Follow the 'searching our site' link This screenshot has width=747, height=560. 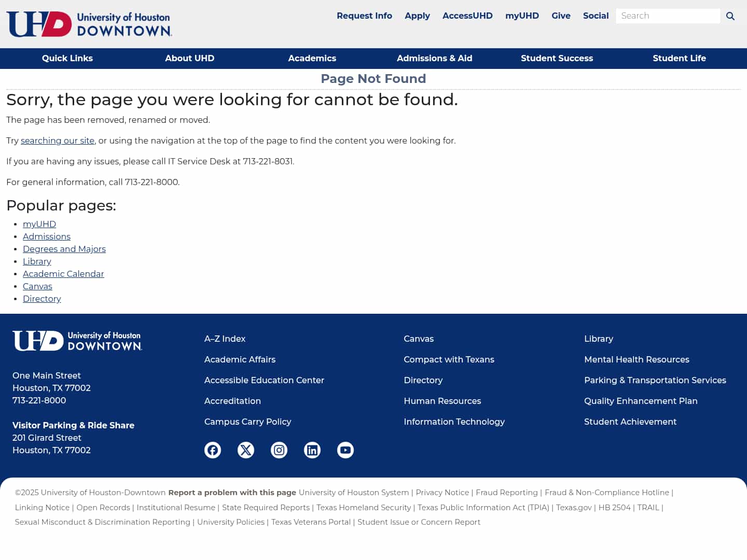pyautogui.click(x=58, y=141)
